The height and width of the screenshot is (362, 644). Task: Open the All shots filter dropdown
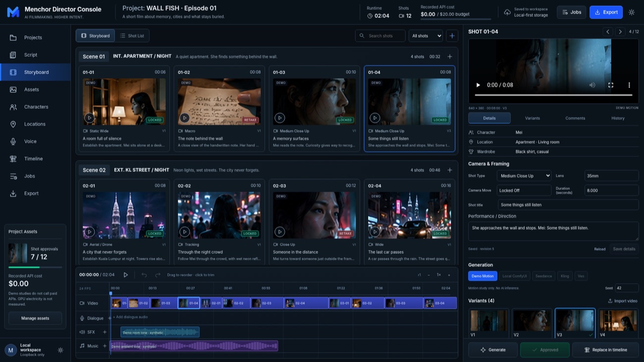coord(426,36)
